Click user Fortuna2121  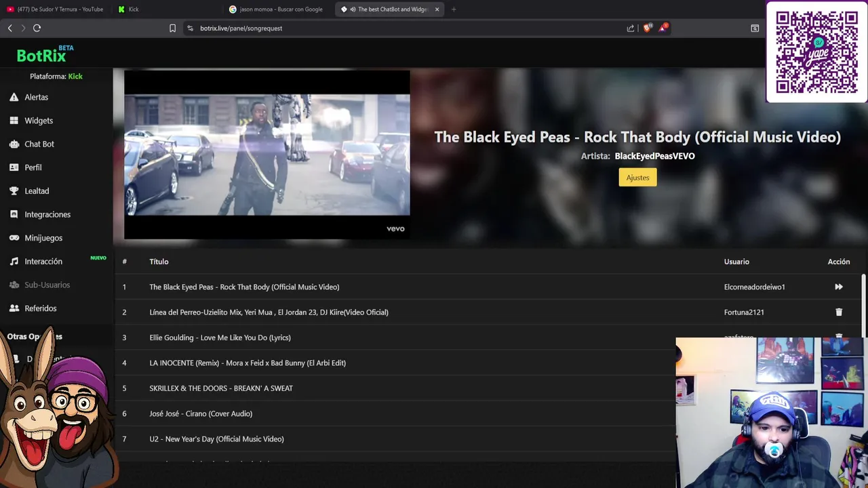pyautogui.click(x=744, y=312)
